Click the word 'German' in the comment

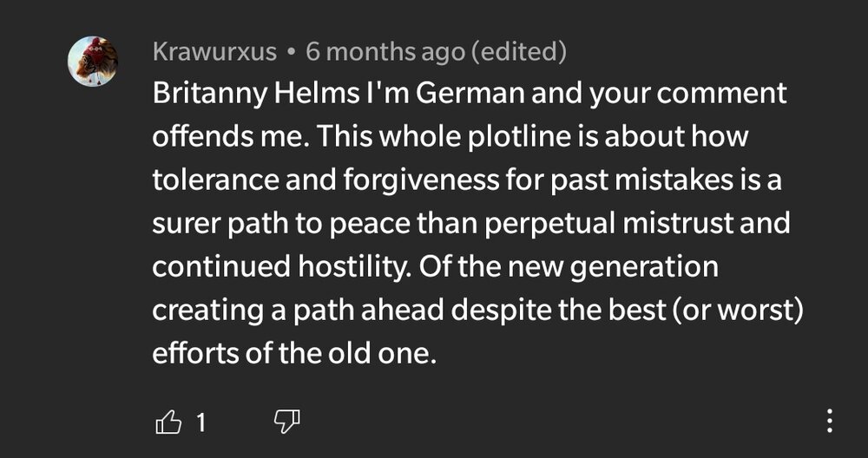(470, 94)
